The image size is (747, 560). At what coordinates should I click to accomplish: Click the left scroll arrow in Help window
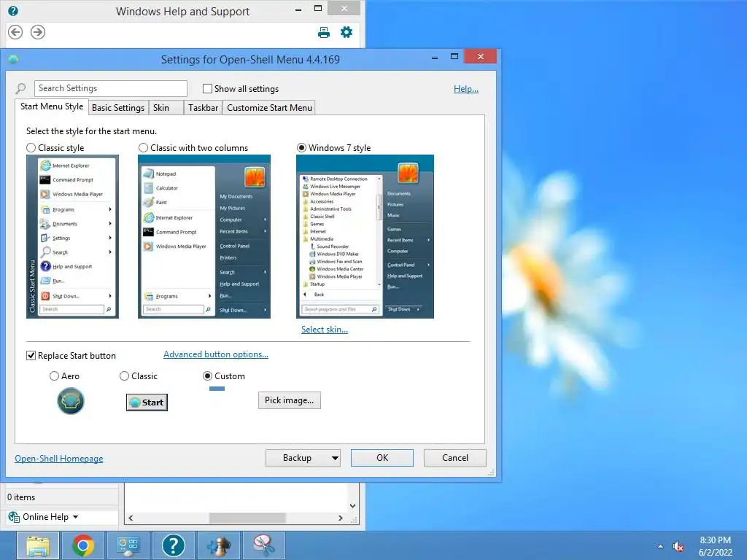[x=131, y=518]
